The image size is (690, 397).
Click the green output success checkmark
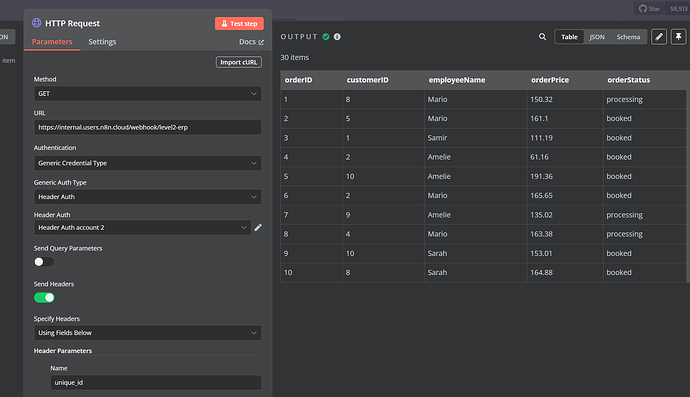point(326,37)
